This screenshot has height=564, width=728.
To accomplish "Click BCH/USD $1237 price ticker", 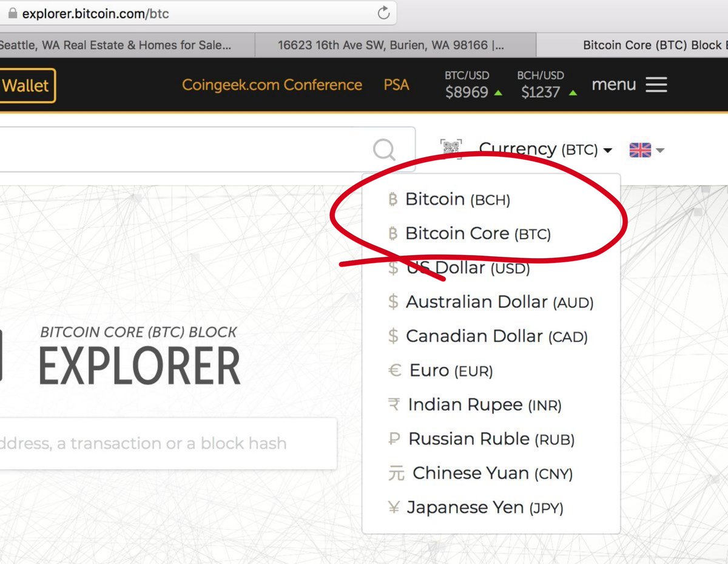I will (547, 84).
